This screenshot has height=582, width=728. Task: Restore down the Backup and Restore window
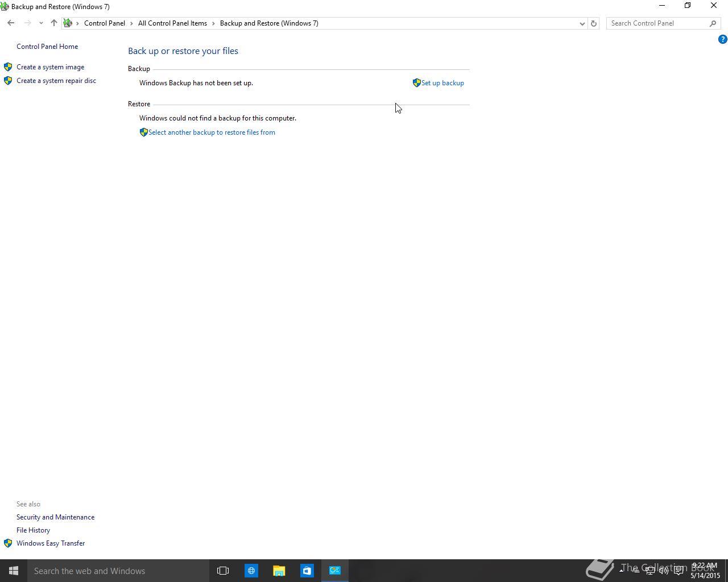point(688,6)
